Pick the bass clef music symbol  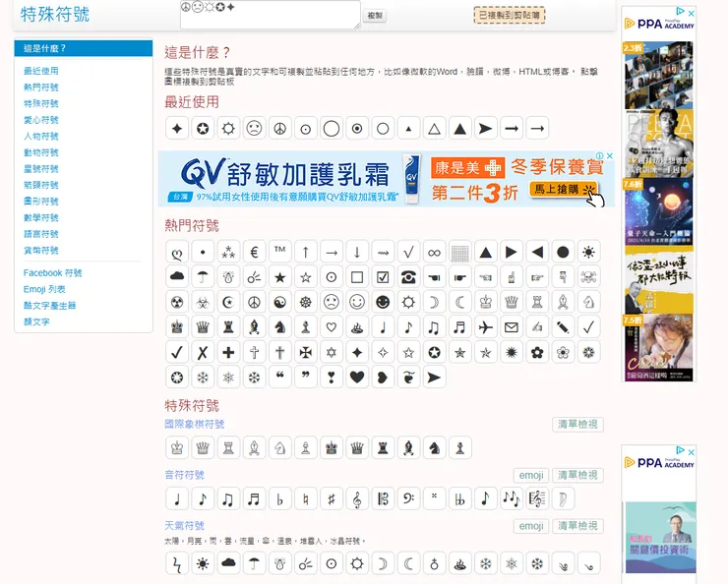[x=408, y=498]
